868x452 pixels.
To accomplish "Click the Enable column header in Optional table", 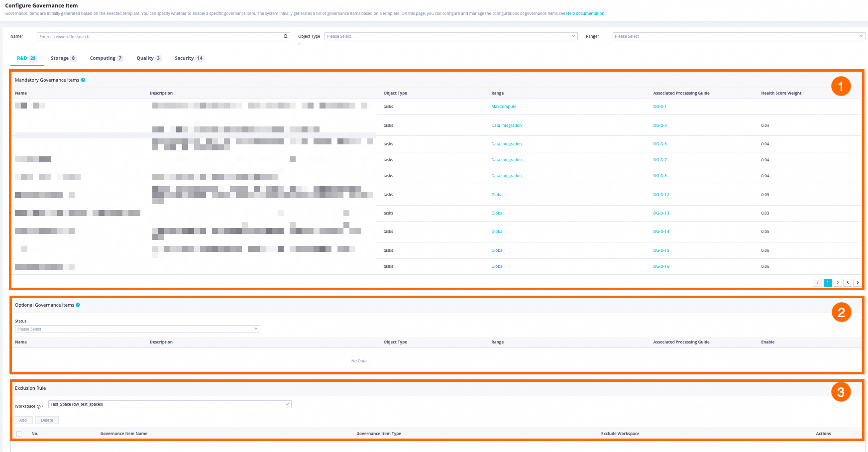I will pyautogui.click(x=767, y=342).
